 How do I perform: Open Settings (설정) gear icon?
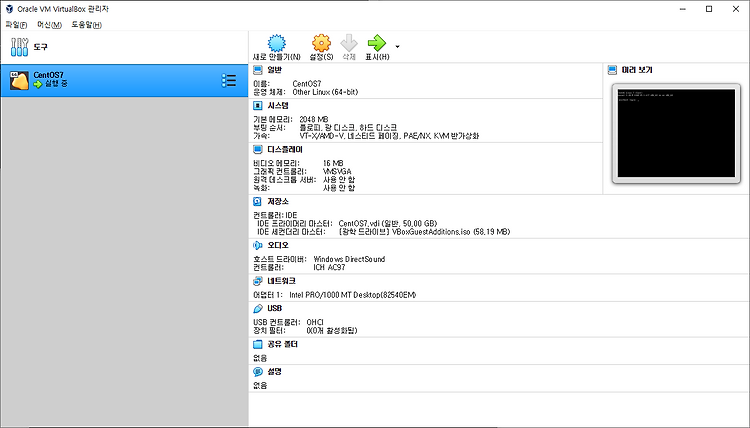point(321,43)
